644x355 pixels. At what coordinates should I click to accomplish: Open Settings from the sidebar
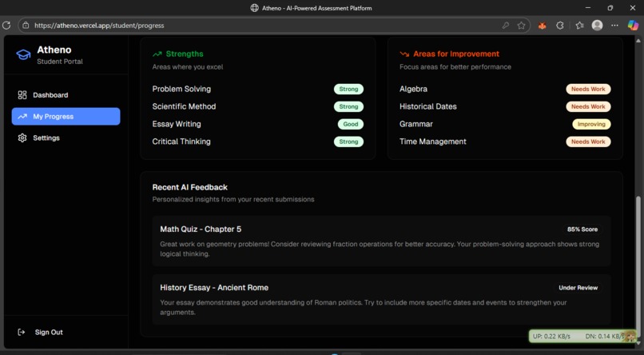tap(66, 138)
